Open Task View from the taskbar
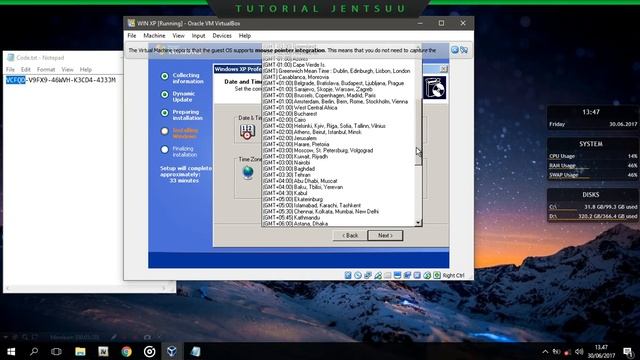This screenshot has width=640, height=360. (x=56, y=351)
